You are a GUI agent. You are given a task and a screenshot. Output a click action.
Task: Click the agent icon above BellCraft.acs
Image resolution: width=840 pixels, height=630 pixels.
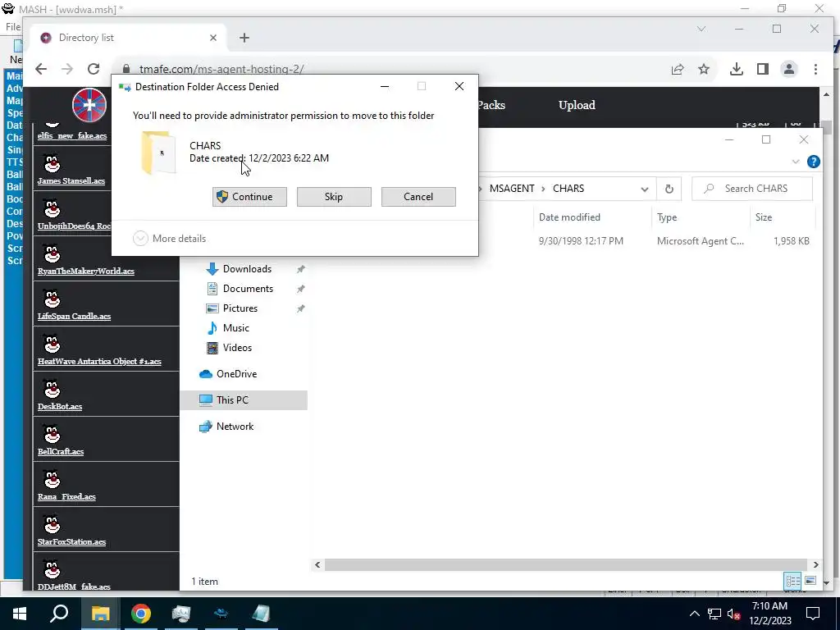point(52,434)
